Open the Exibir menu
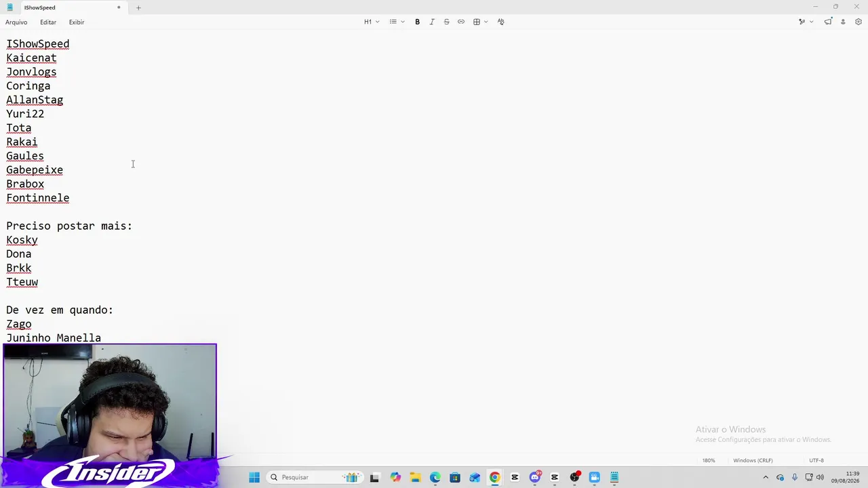The image size is (868, 488). click(x=77, y=22)
